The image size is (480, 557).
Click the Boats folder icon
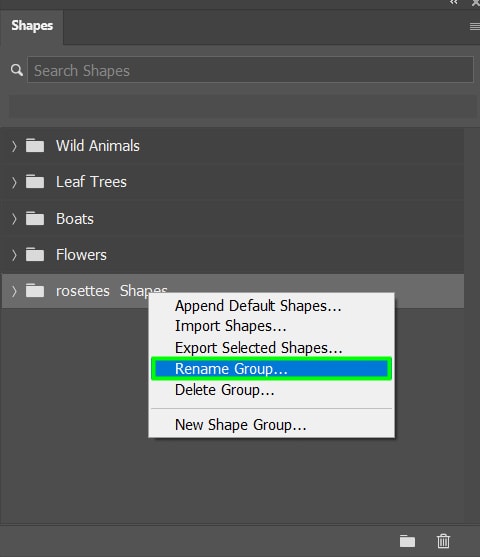[x=35, y=218]
